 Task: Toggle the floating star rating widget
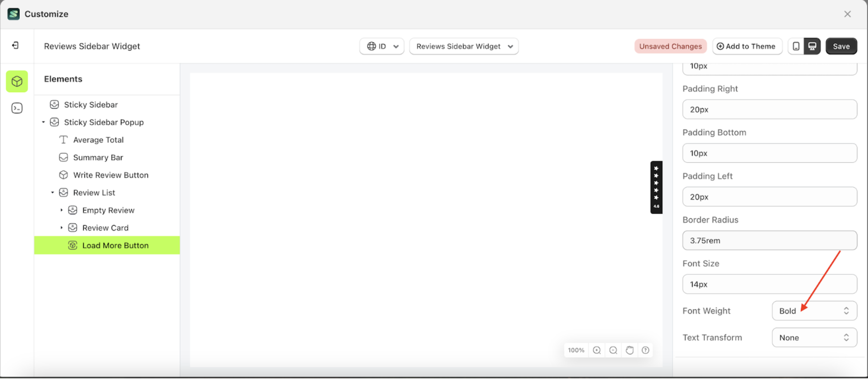click(656, 188)
